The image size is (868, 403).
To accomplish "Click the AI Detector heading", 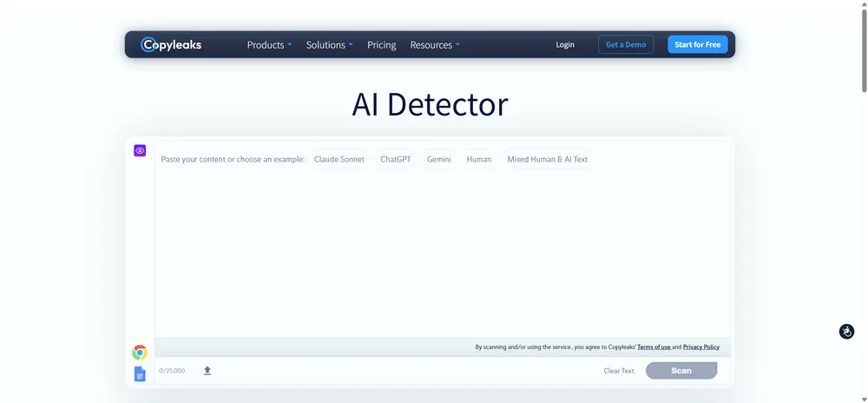I will [431, 104].
